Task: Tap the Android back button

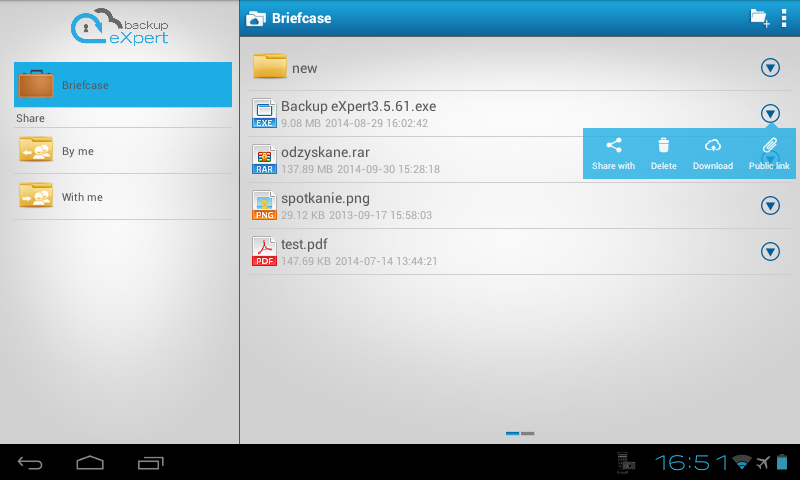Action: point(30,463)
